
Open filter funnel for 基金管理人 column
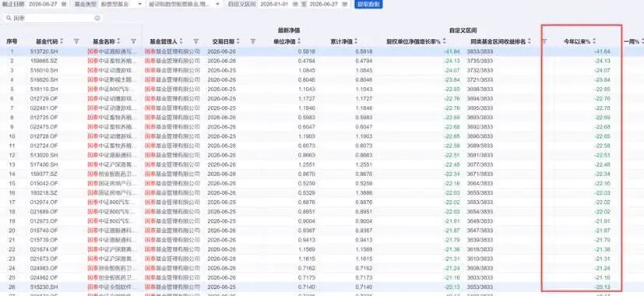click(196, 41)
